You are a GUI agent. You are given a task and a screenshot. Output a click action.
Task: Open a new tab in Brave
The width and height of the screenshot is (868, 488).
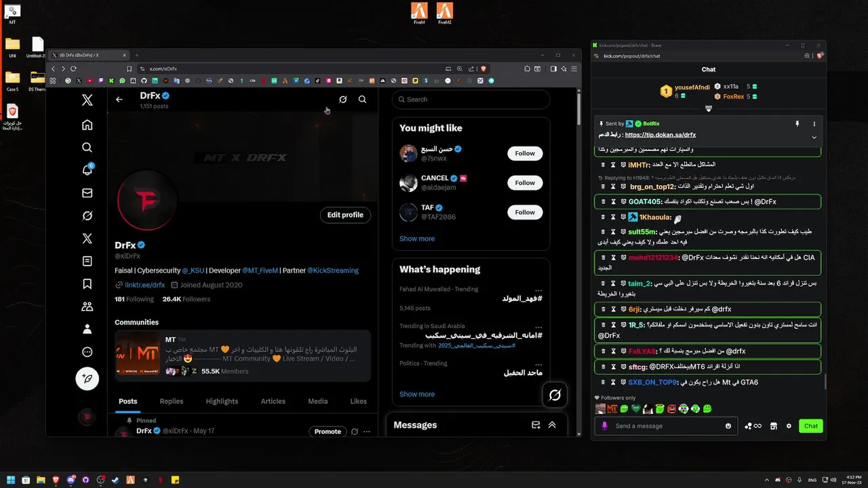tap(137, 55)
